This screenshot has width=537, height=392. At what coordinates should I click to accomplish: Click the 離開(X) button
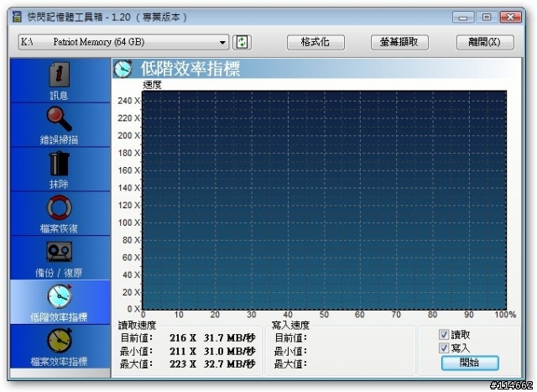click(x=485, y=42)
